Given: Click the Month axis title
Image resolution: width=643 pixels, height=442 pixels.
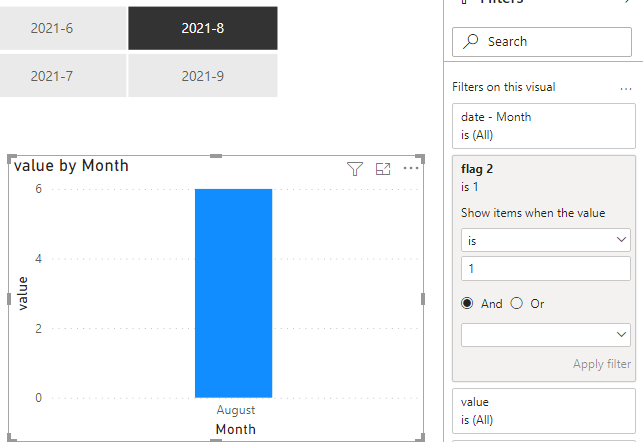Looking at the screenshot, I should (236, 429).
